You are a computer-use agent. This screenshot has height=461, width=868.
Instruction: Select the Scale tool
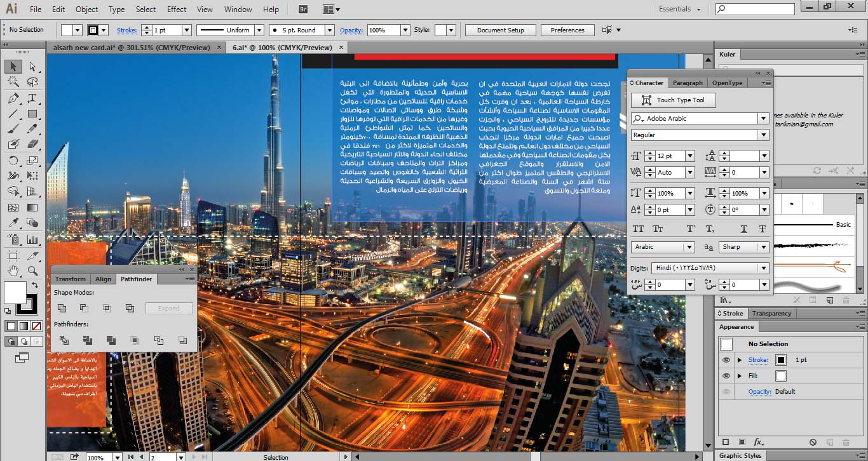(x=32, y=161)
